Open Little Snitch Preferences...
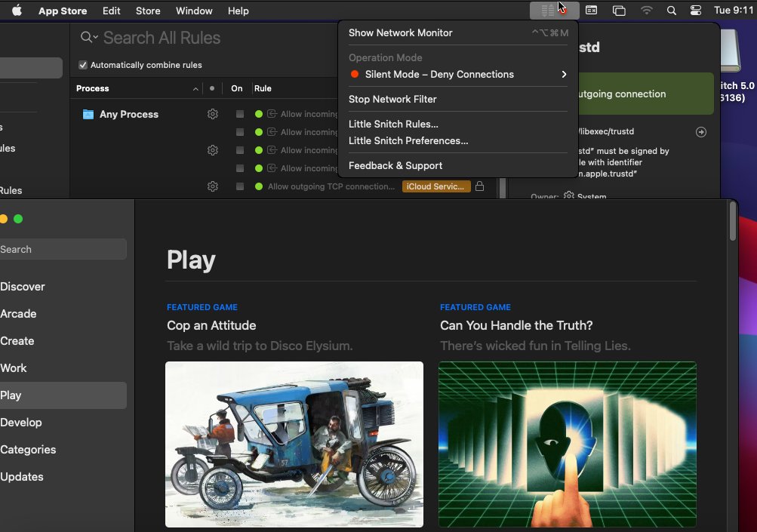 (x=457, y=141)
